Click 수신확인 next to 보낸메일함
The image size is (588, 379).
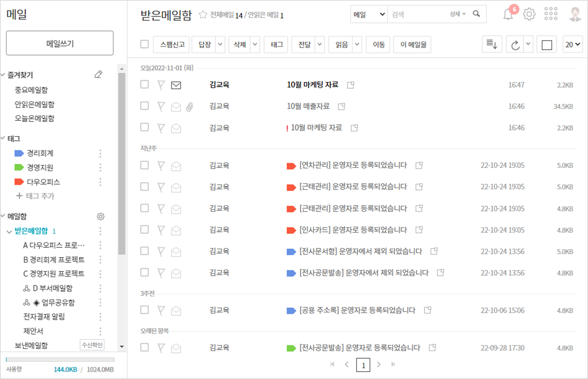point(92,345)
